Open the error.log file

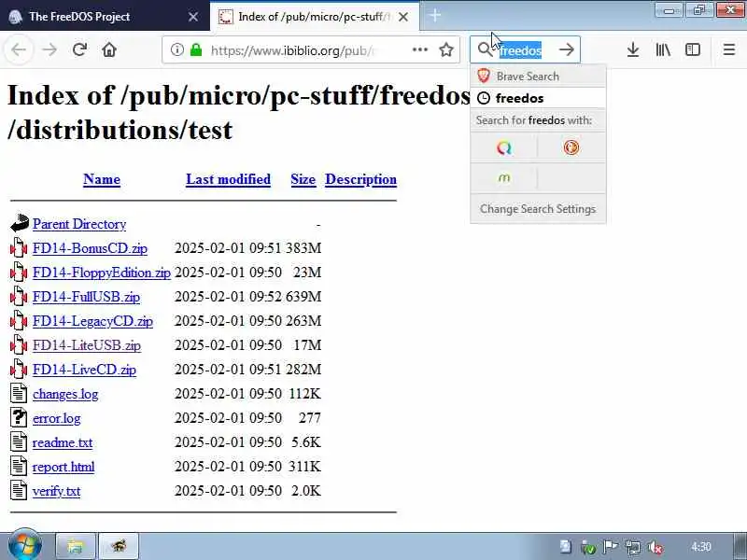tap(56, 418)
